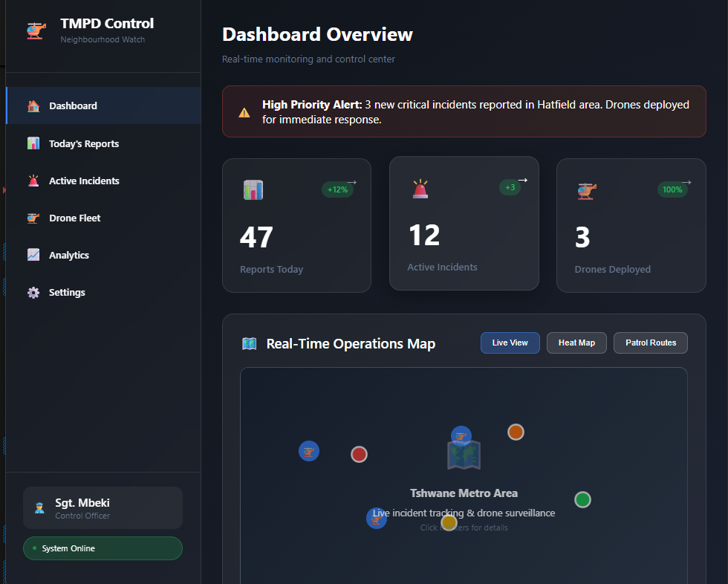This screenshot has height=584, width=728.
Task: Open the Reports Today card arrow
Action: click(x=352, y=182)
